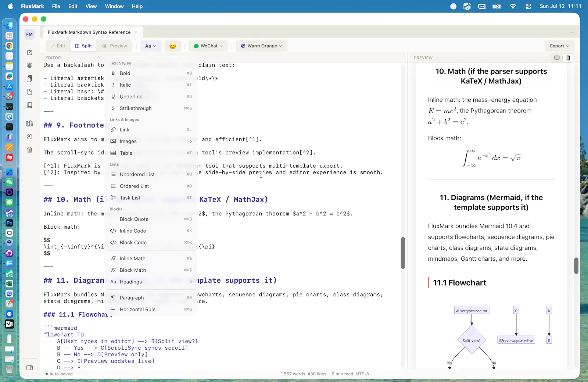The image size is (588, 382).
Task: Click the Auto-saved status indicator
Action: [59, 374]
